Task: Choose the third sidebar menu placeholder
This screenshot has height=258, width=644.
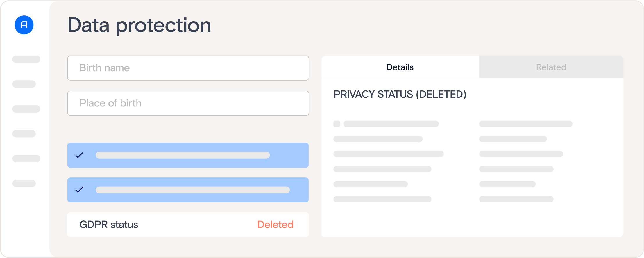Action: [x=26, y=109]
